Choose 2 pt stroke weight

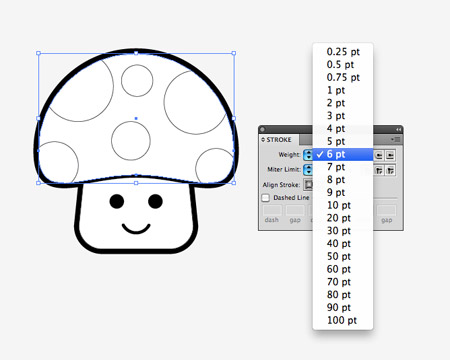coord(343,103)
